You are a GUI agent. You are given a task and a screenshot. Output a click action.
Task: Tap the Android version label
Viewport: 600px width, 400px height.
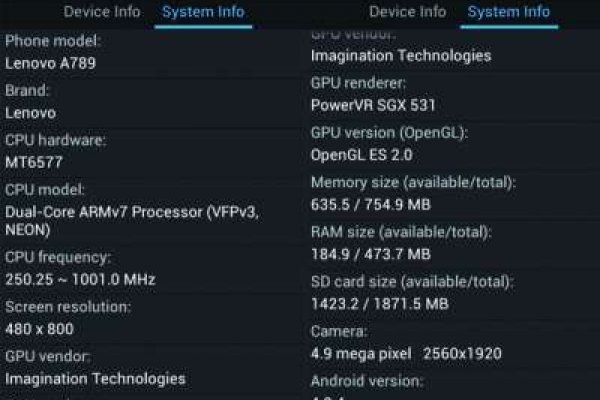point(367,381)
